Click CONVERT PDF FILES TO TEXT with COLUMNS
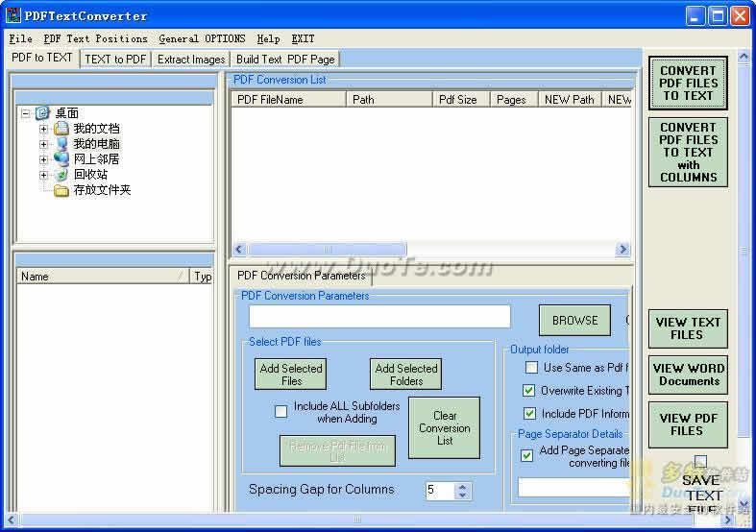Screen dimensions: 756x532 688,153
